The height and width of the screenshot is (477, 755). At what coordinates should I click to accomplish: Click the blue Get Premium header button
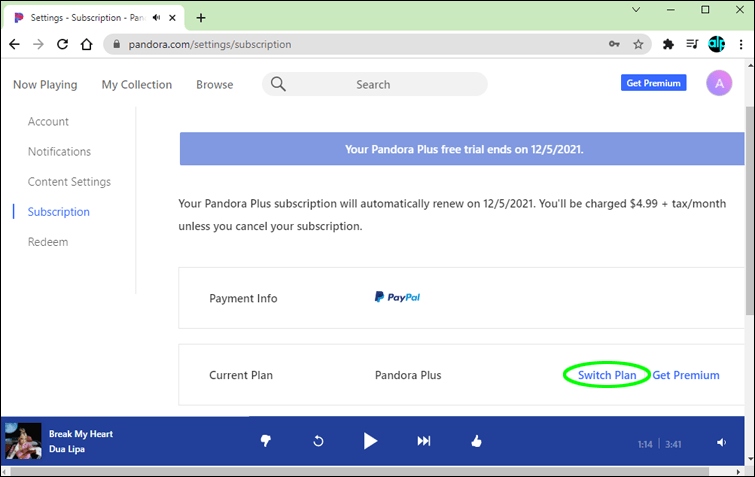click(x=653, y=83)
